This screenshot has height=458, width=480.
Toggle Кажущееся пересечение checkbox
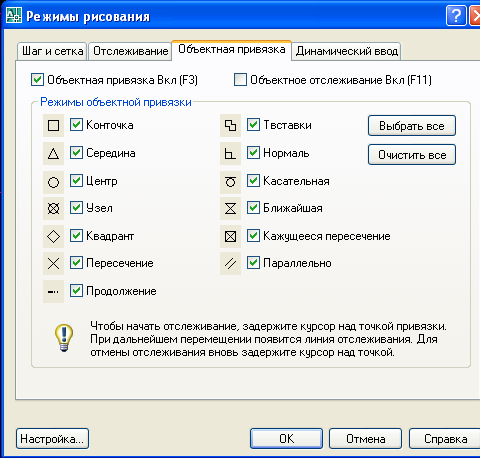tap(253, 236)
